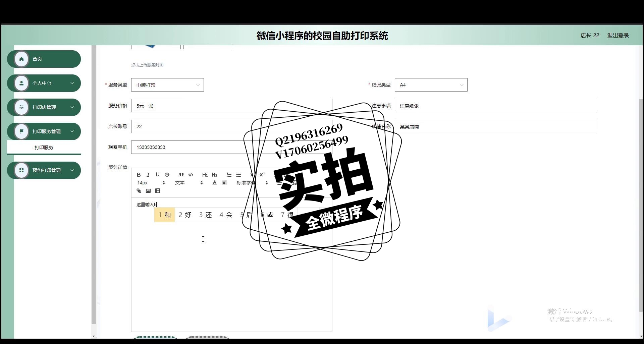Select IME candidate 3 还
Image resolution: width=644 pixels, height=344 pixels.
coord(206,215)
